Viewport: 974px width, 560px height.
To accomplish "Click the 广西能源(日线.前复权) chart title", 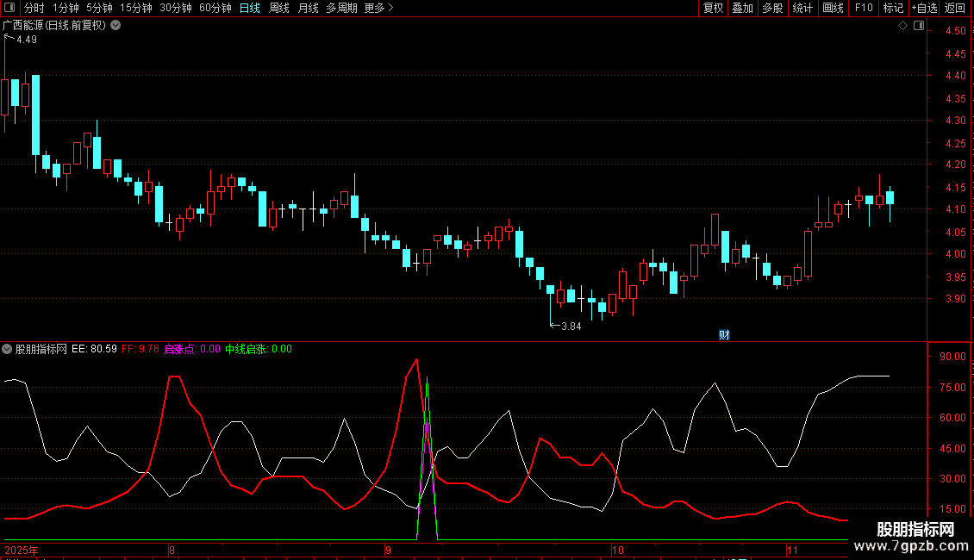I will 54,26.
